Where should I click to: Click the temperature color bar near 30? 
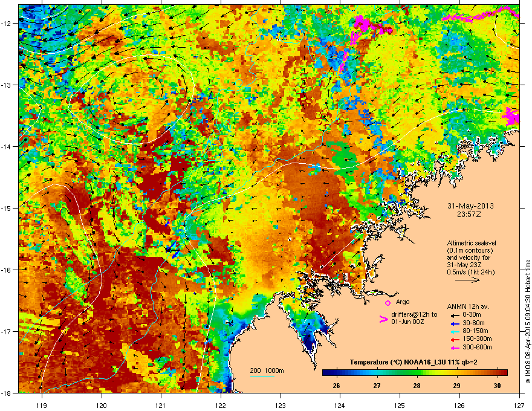(x=497, y=372)
